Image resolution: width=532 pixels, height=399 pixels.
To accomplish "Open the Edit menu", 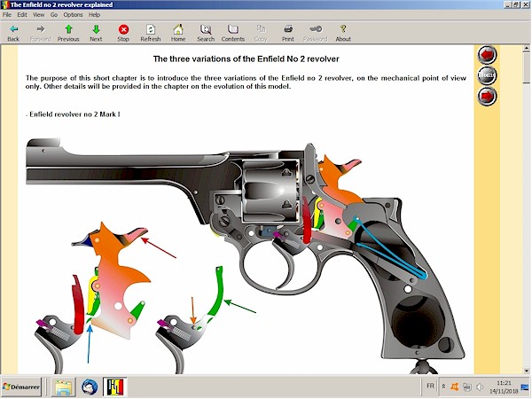I will click(x=22, y=14).
